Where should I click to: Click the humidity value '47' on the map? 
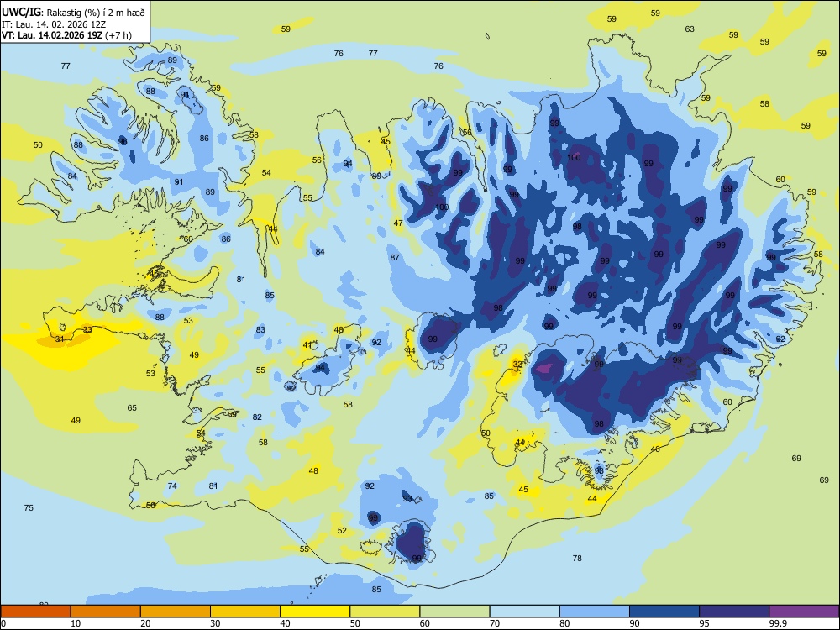pos(398,223)
